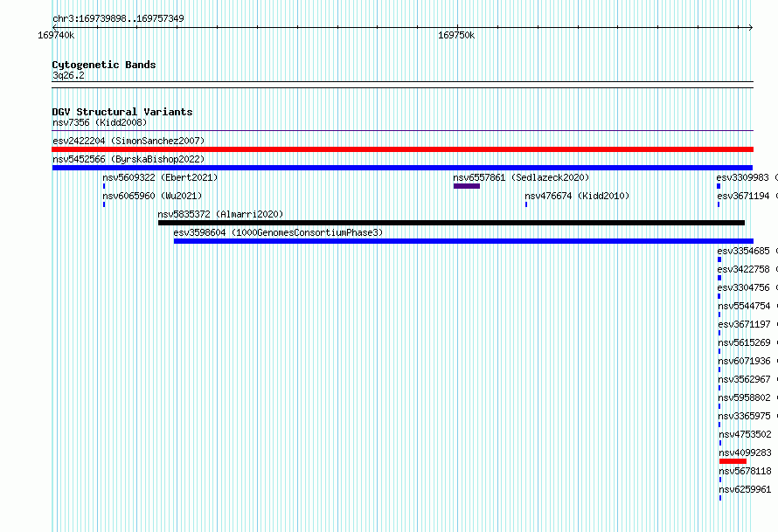Click the 169750k ruler tick label
The height and width of the screenshot is (532, 778).
tap(456, 35)
